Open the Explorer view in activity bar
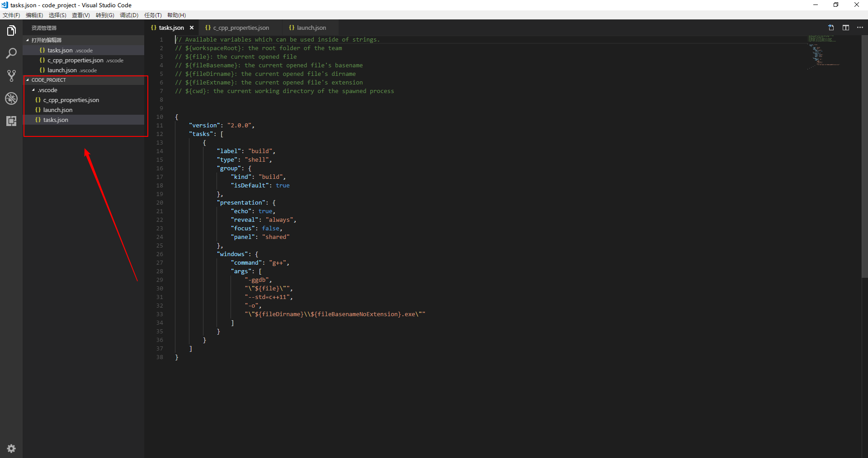This screenshot has width=868, height=458. tap(11, 31)
